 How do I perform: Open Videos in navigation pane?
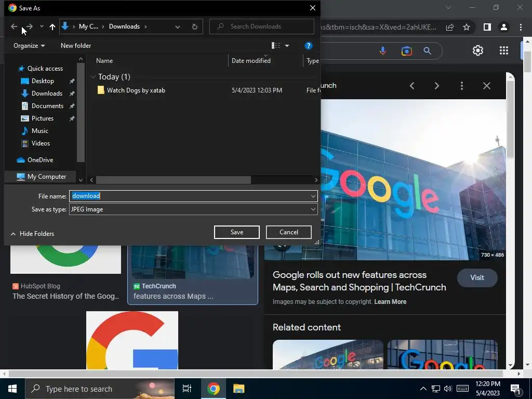41,143
